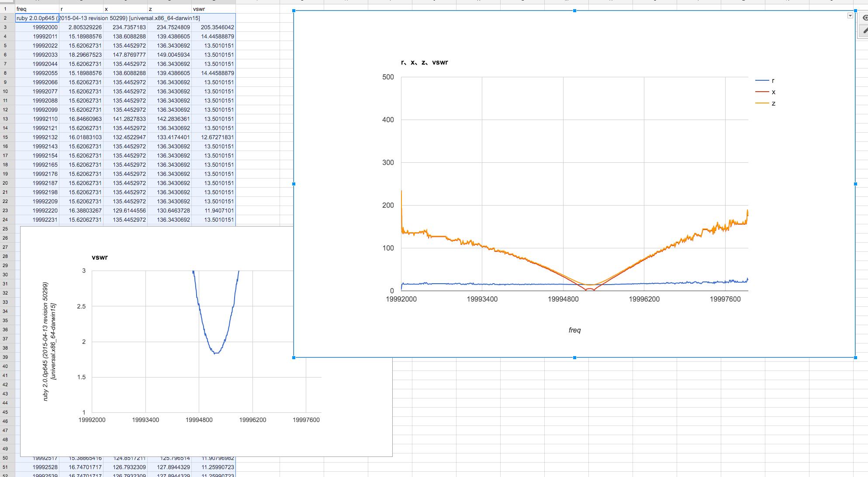Image resolution: width=868 pixels, height=477 pixels.
Task: Click the top-center chart resize handle
Action: pos(574,10)
